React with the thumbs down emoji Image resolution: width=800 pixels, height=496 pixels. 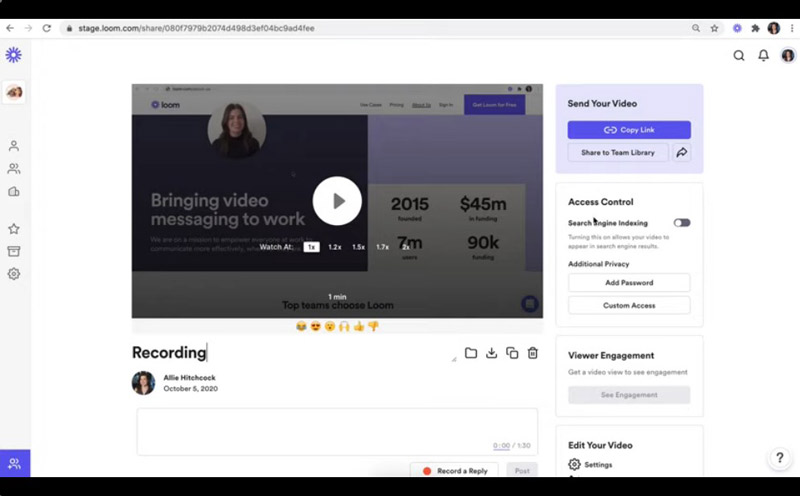[x=373, y=327]
